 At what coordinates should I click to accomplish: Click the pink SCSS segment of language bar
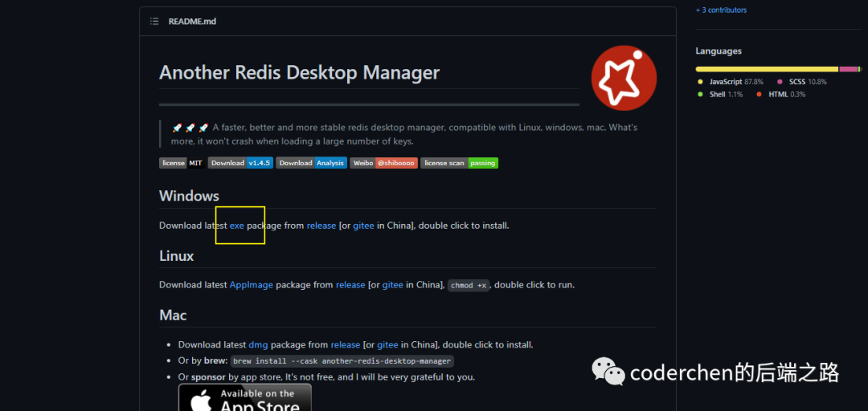848,69
